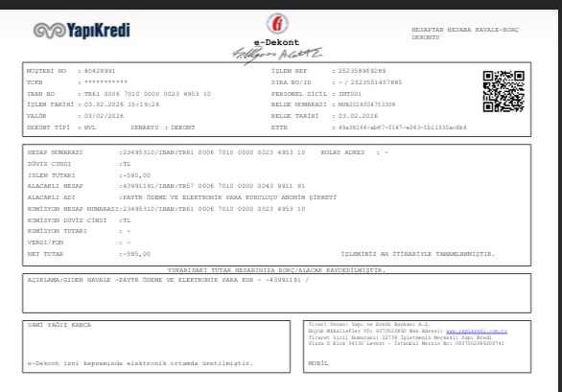Click the red circular emblem above e-Dekont
Screen dimensions: 562x392
tap(277, 24)
